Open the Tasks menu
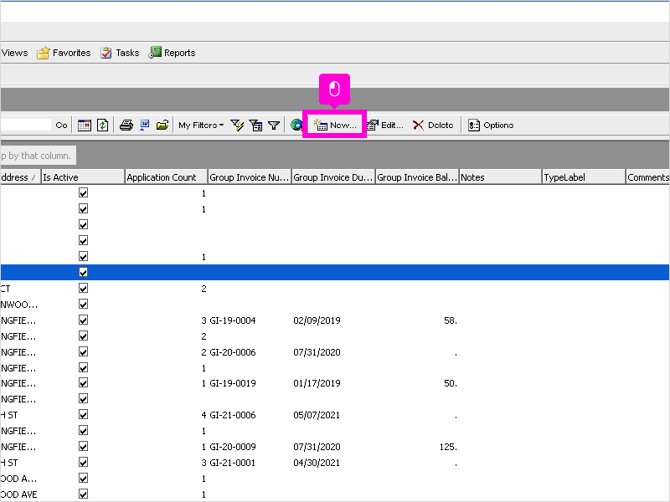The height and width of the screenshot is (502, 670). pos(120,53)
